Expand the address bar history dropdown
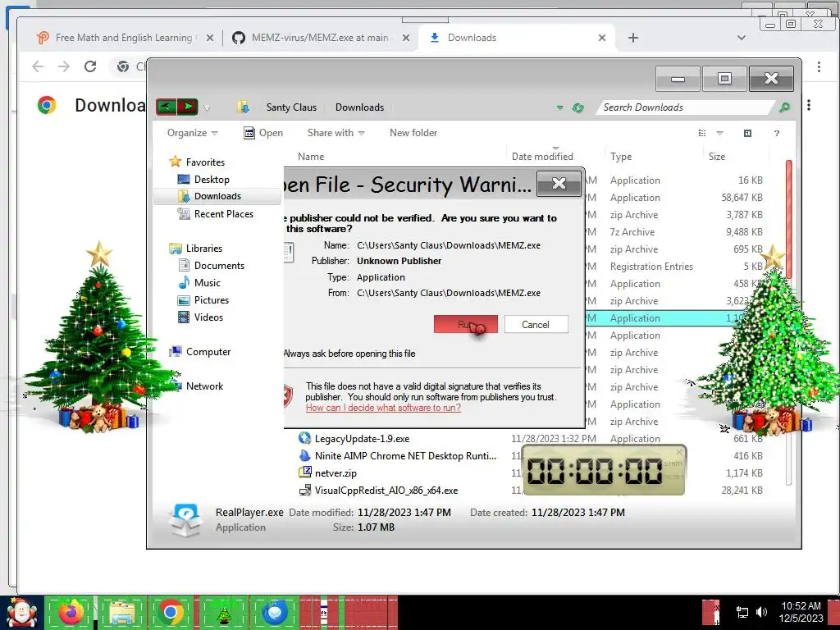The height and width of the screenshot is (630, 840). tap(559, 107)
